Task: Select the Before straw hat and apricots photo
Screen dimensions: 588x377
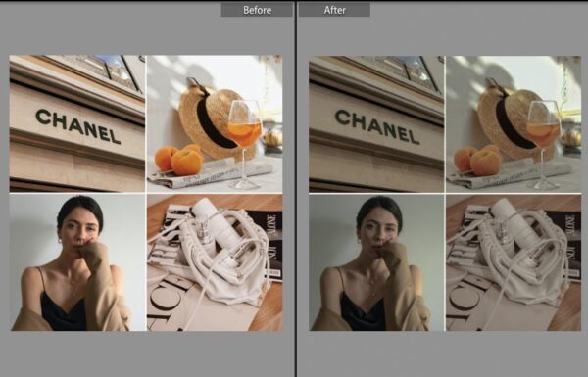Action: coord(215,123)
